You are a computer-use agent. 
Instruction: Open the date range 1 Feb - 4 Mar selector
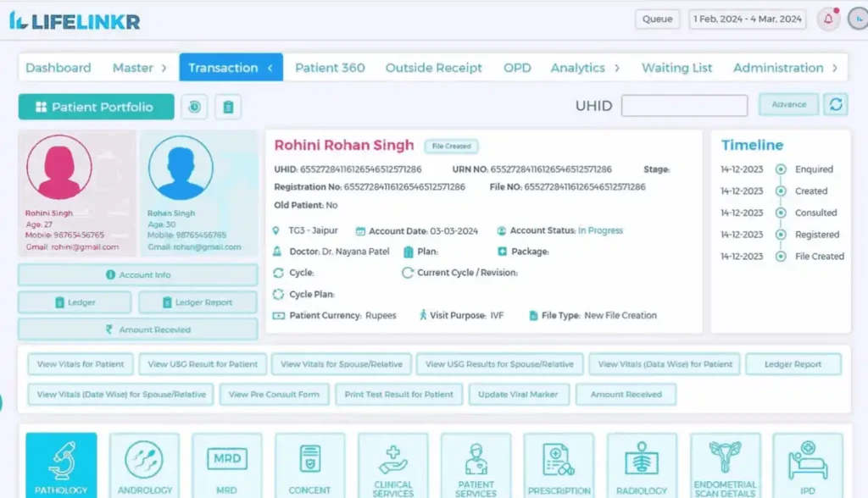coord(747,18)
